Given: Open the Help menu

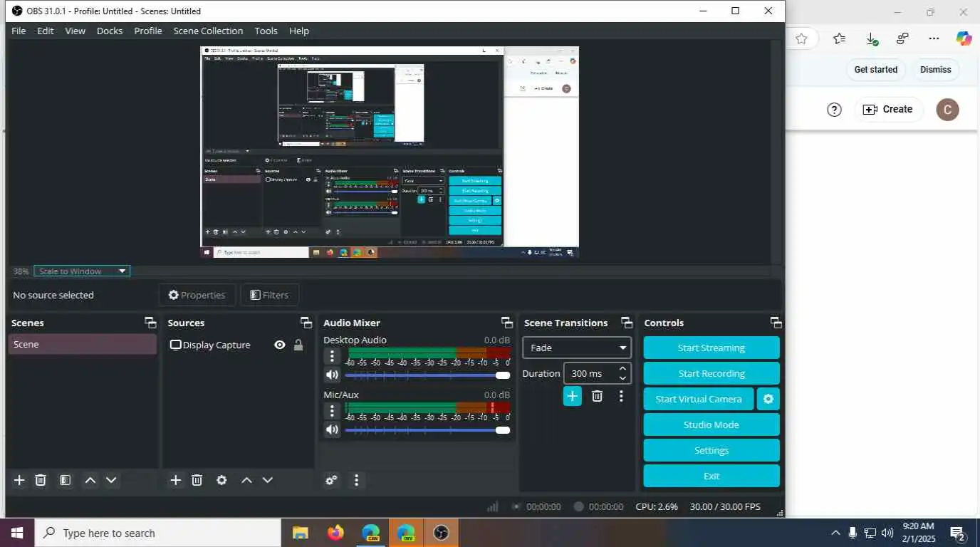Looking at the screenshot, I should (x=299, y=31).
